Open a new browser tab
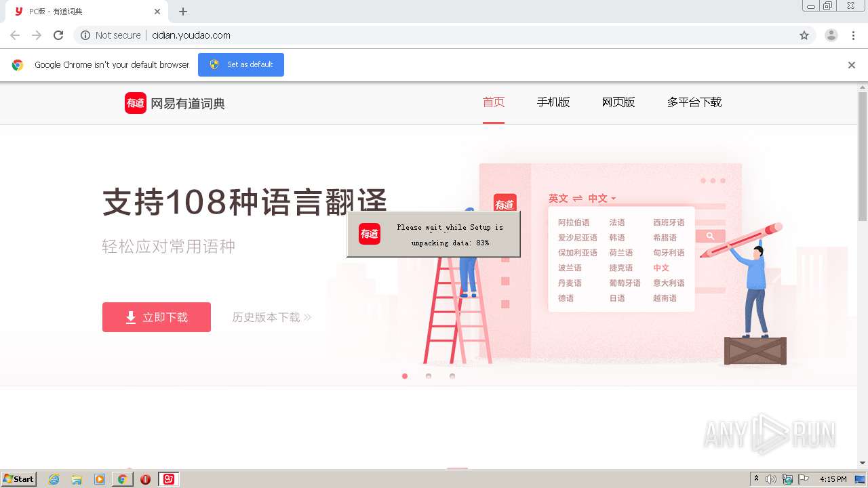 tap(183, 12)
